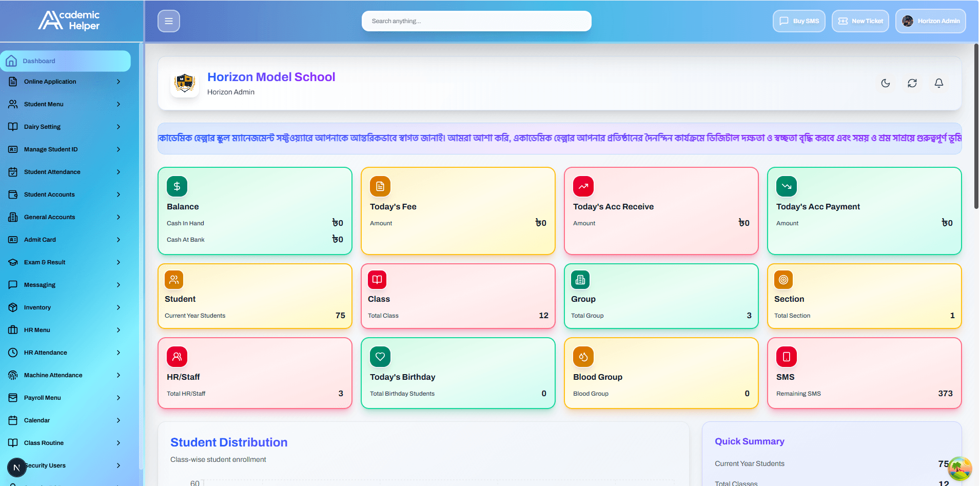Viewport: 980px width, 486px height.
Task: Click the refresh icon in school header
Action: [912, 83]
